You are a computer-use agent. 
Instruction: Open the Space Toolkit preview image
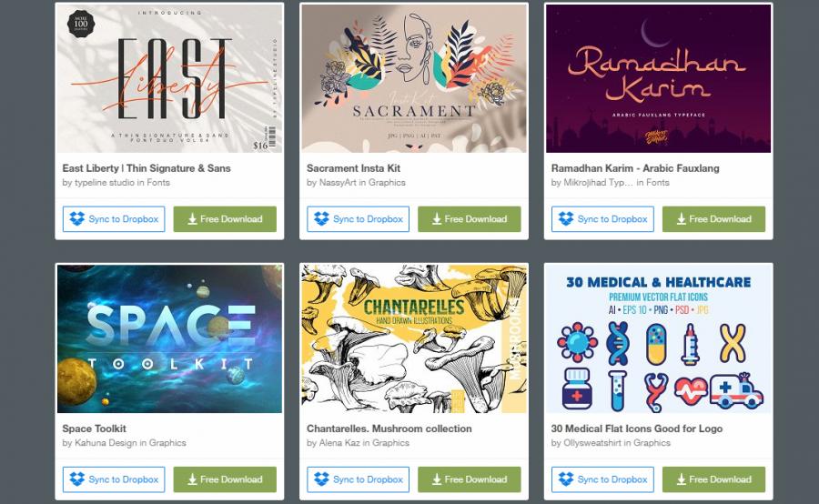point(170,338)
